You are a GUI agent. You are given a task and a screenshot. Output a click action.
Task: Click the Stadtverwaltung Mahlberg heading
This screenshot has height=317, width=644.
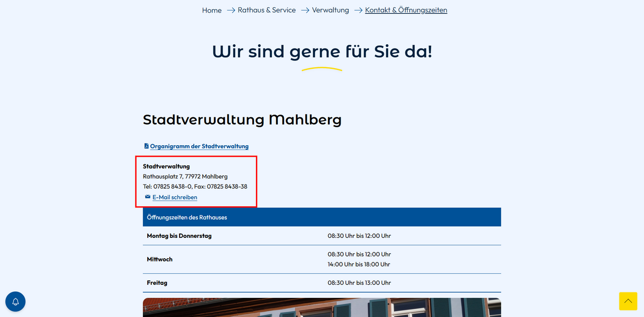tap(242, 119)
